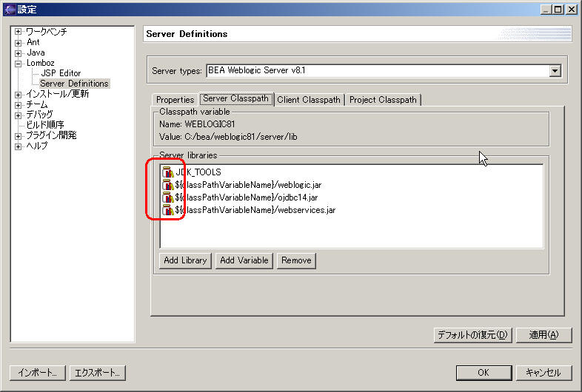The width and height of the screenshot is (582, 392).
Task: Expand the ワークベンチ tree node
Action: point(19,32)
